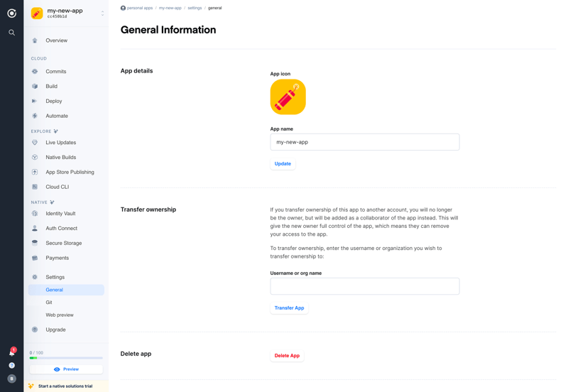The height and width of the screenshot is (392, 568).
Task: Open the user avatar B icon
Action: point(11,379)
